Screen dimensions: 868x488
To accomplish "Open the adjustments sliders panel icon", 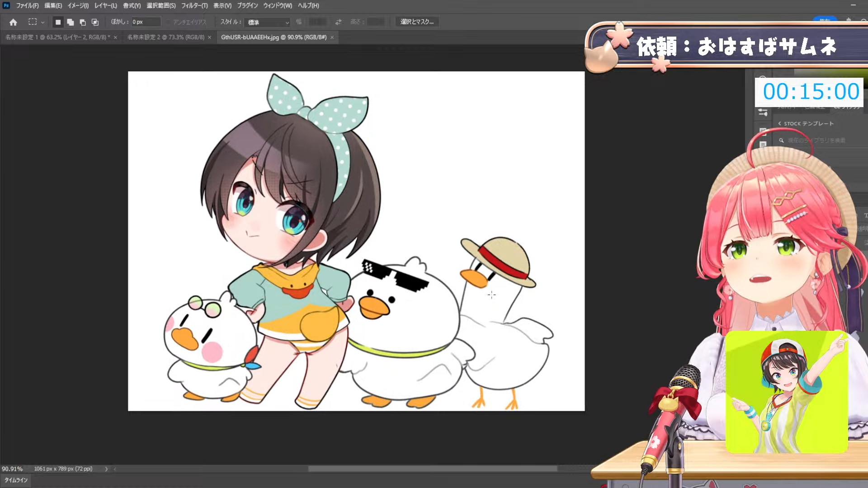I will (763, 113).
